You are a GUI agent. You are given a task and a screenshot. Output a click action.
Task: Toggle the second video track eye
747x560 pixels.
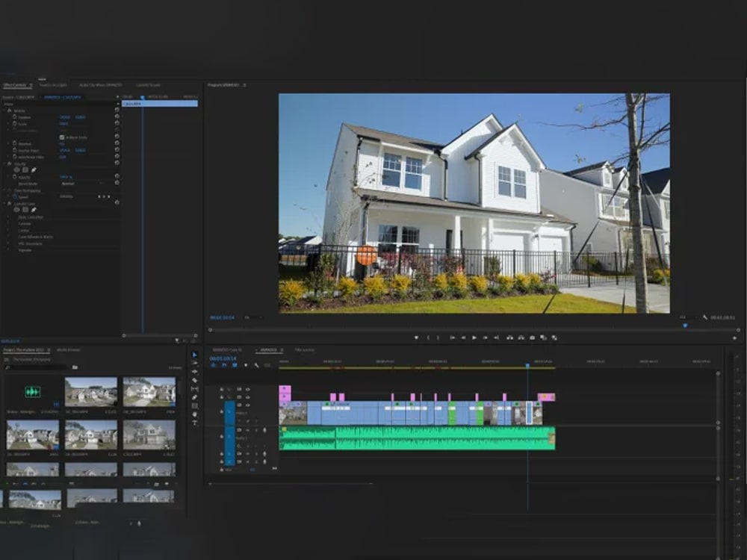(247, 396)
